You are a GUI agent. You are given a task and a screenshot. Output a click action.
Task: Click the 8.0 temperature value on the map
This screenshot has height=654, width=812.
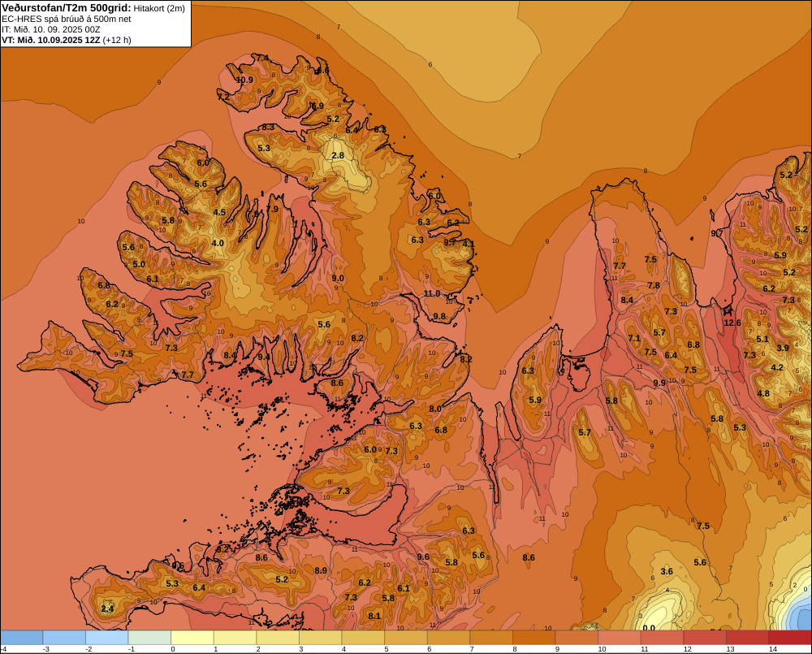point(435,409)
